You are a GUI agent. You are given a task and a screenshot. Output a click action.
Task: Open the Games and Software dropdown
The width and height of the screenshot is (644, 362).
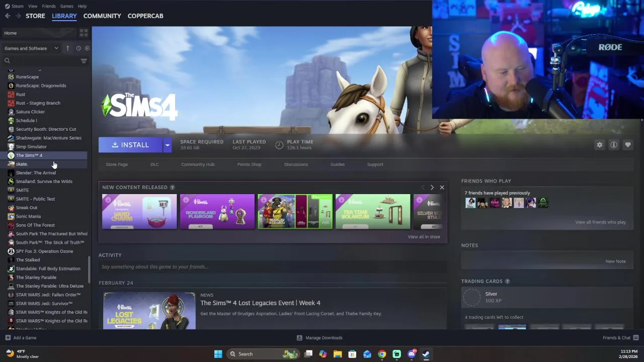click(31, 48)
